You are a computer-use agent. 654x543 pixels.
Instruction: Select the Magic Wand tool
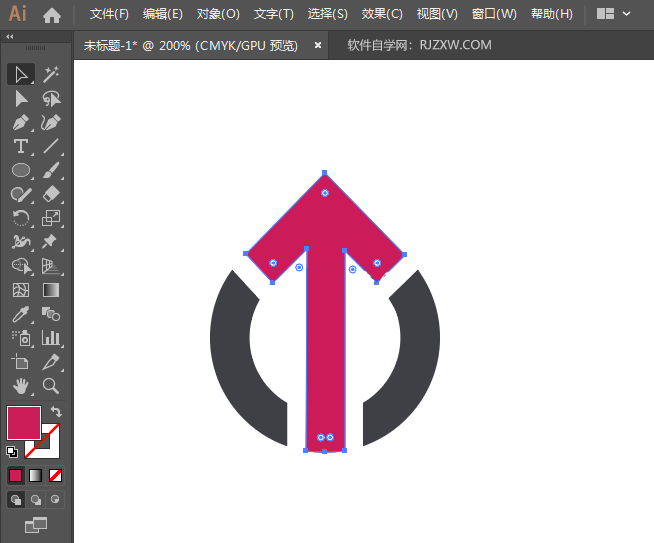coord(51,75)
